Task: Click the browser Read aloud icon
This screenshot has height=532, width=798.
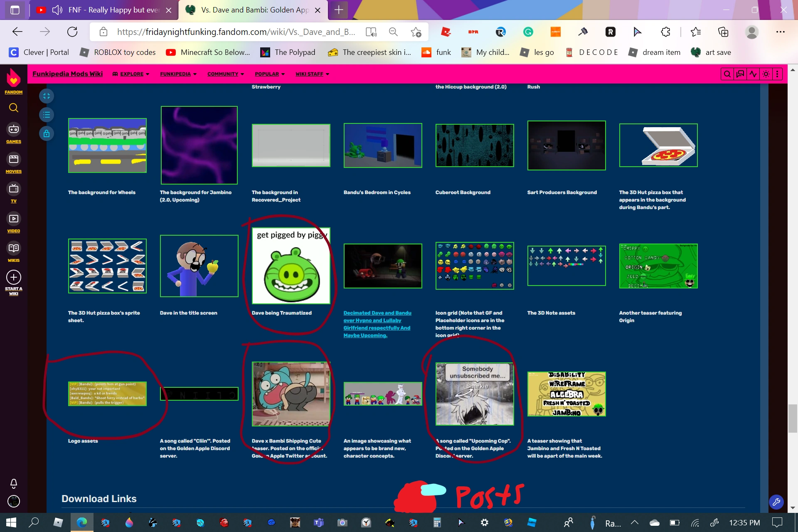Action: click(371, 32)
